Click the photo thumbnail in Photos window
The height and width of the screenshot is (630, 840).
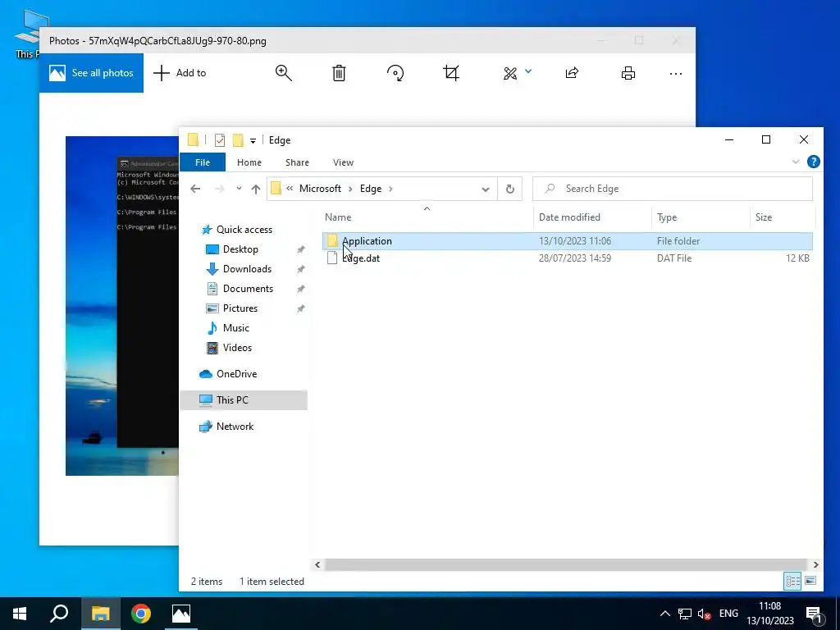click(122, 305)
